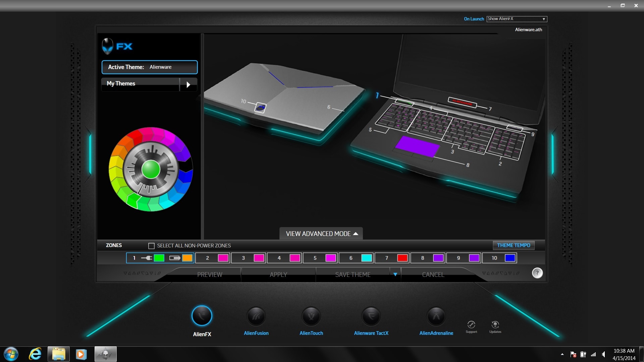The image size is (644, 362).
Task: Launch Alienware TactX icon
Action: point(371,316)
